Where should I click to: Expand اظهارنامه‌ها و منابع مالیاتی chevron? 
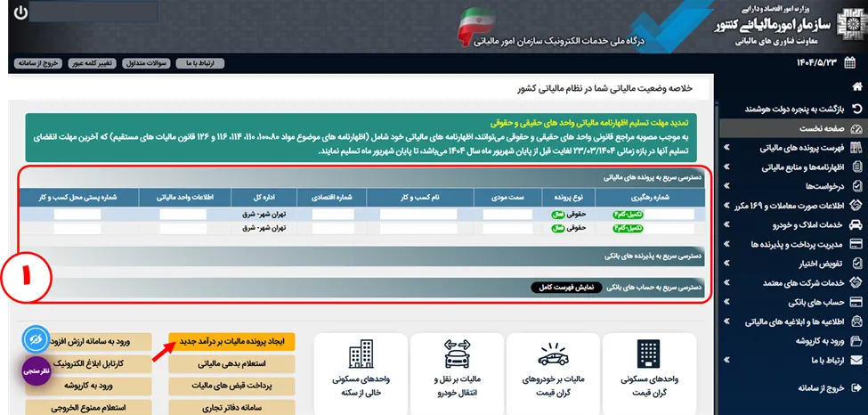tap(726, 167)
